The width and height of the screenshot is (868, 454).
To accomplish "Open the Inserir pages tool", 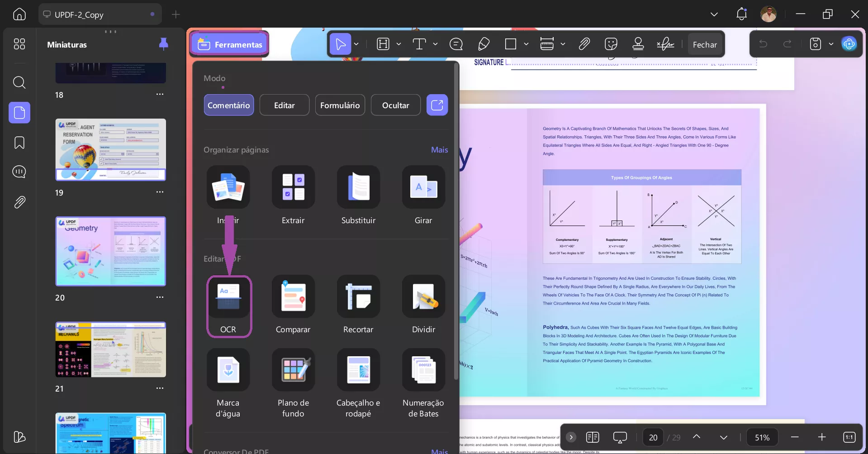I will (x=228, y=196).
